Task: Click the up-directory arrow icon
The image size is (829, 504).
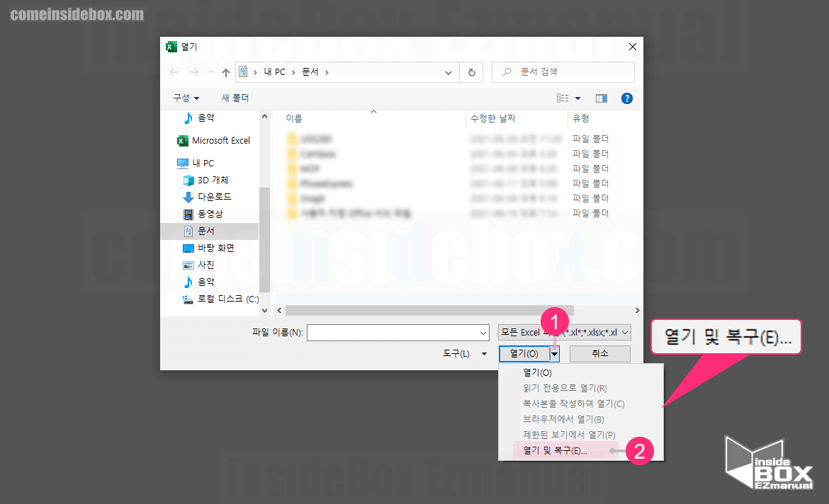Action: pos(226,72)
